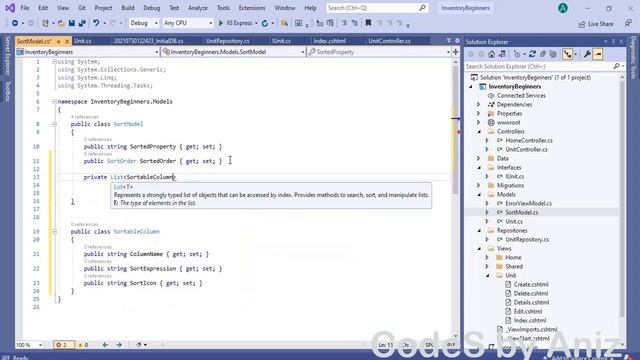640x360 pixels.
Task: Switch between solutions and folder views icon
Action: [x=502, y=54]
